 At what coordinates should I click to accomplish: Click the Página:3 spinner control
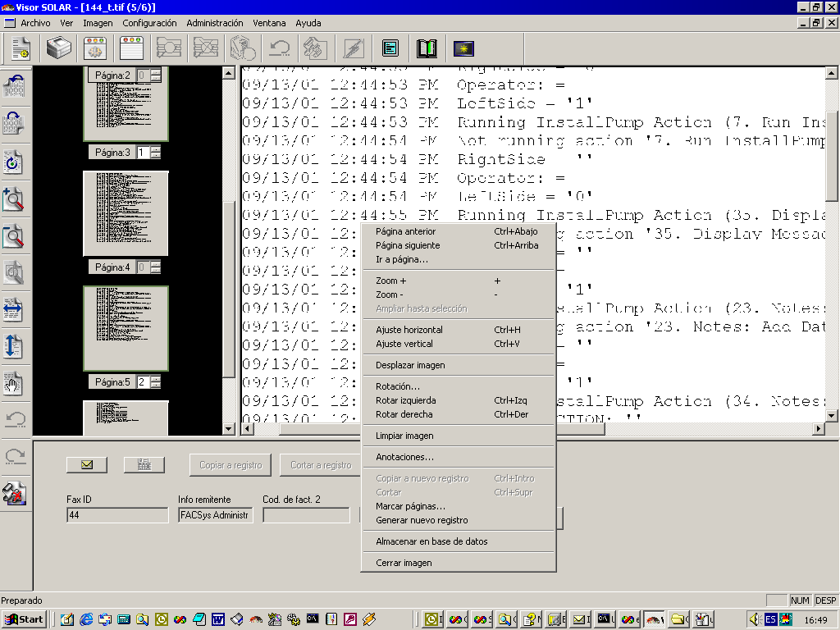[155, 153]
